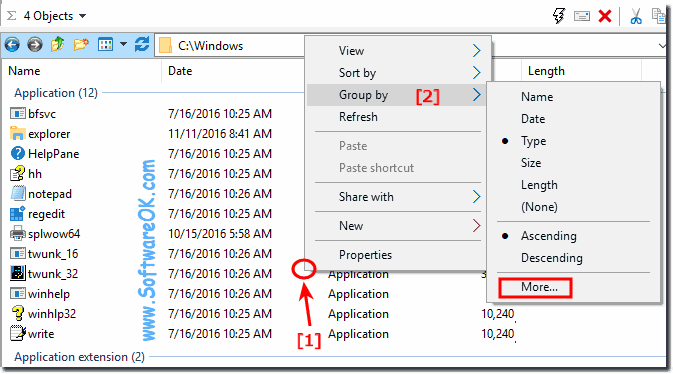673x374 pixels.
Task: Collapse the Application (12) group
Action: [56, 93]
